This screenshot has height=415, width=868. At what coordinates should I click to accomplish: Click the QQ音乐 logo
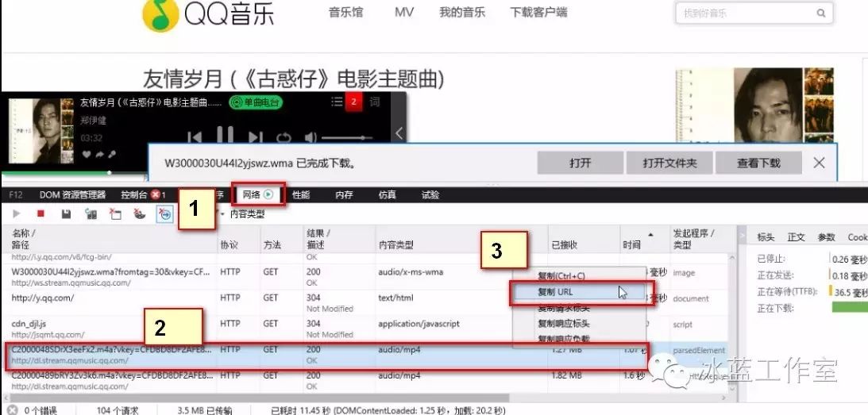click(x=208, y=15)
